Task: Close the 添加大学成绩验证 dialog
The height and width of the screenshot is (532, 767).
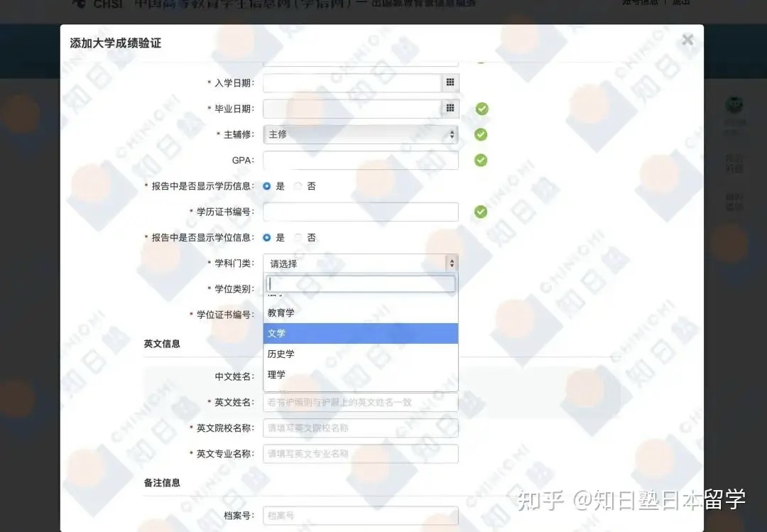Action: click(687, 40)
